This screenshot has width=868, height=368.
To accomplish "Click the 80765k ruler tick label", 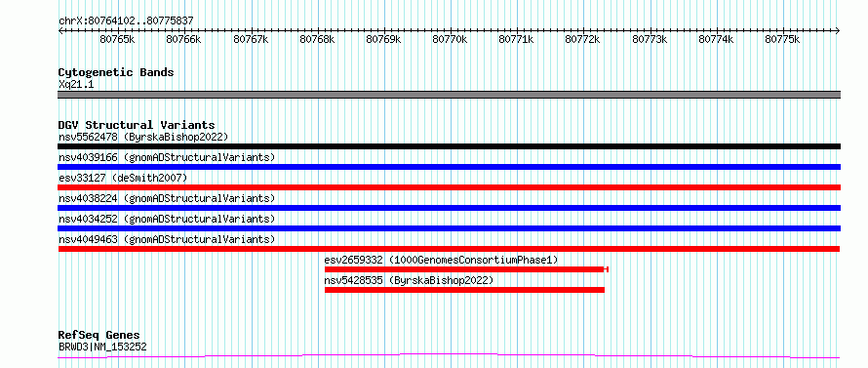I will click(x=117, y=39).
